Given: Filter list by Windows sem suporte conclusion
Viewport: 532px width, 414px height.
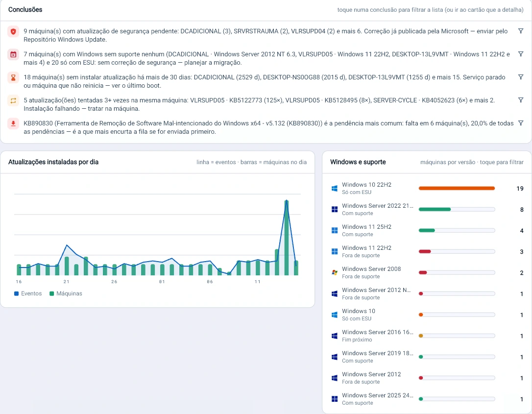Looking at the screenshot, I should (521, 54).
